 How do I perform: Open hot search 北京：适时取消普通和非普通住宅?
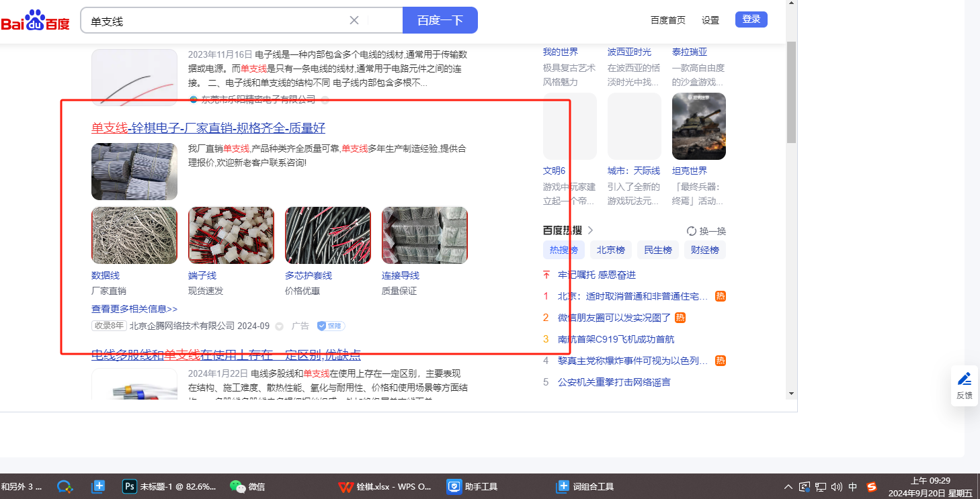[x=632, y=296]
